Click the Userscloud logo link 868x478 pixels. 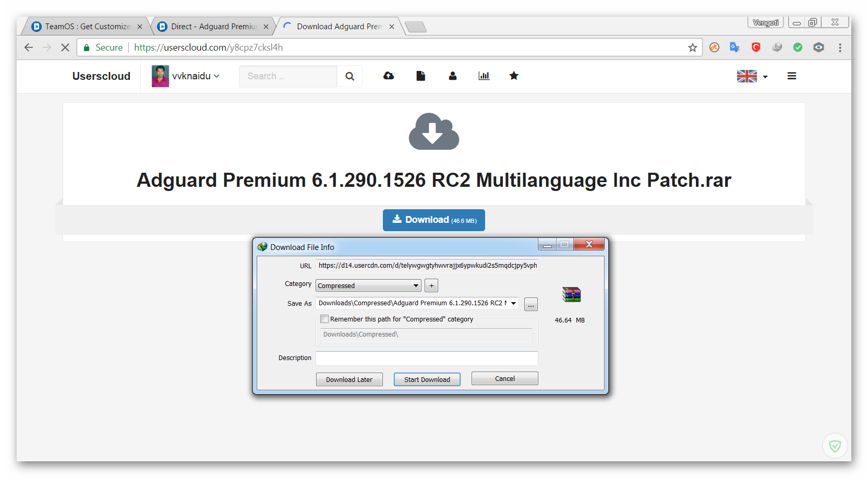point(101,76)
